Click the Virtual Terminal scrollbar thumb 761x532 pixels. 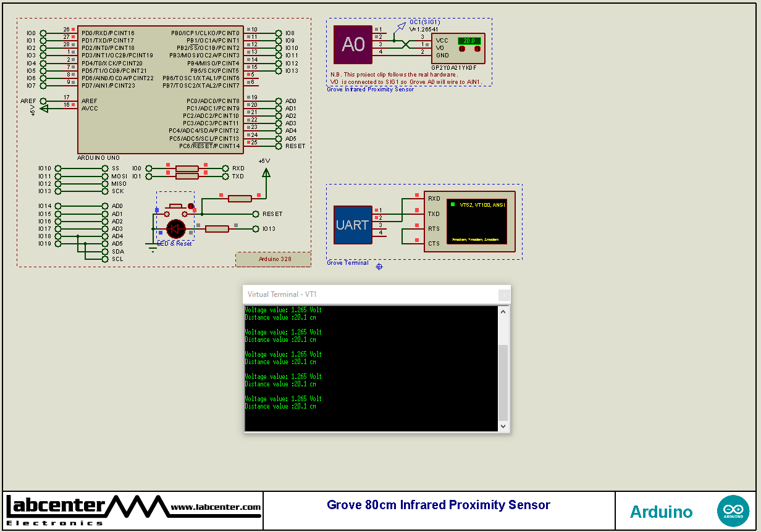(503, 383)
